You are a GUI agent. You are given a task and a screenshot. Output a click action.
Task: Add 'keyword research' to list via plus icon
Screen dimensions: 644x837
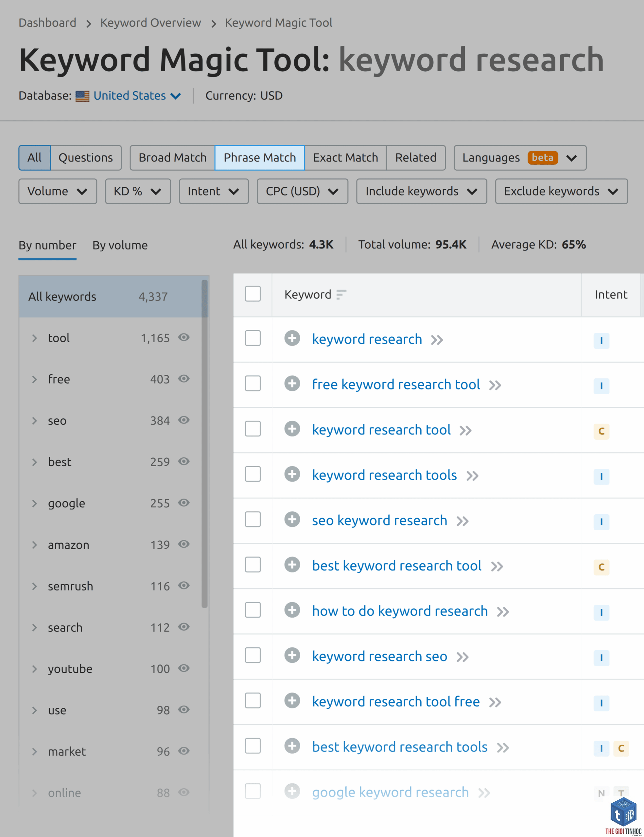pos(292,338)
